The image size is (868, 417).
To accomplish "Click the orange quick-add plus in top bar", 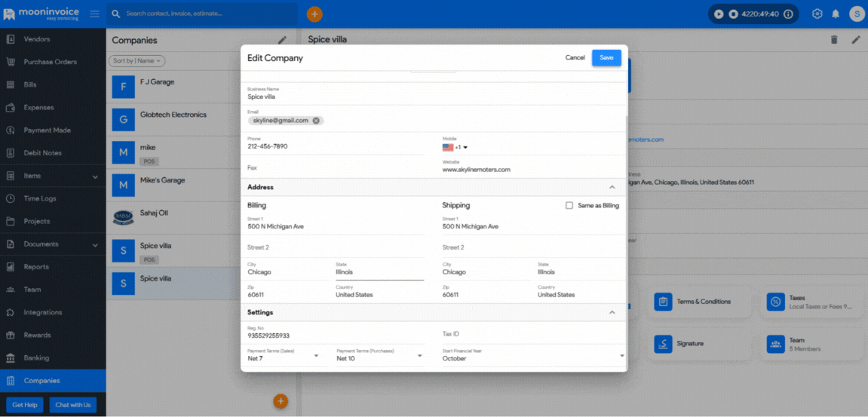I will [314, 14].
